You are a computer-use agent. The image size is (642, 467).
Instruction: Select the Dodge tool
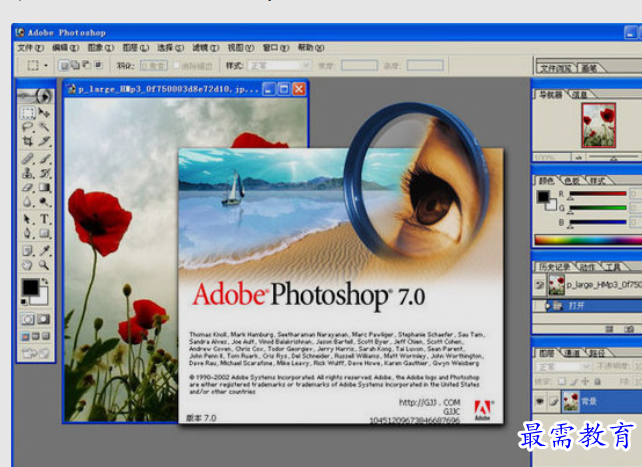44,202
